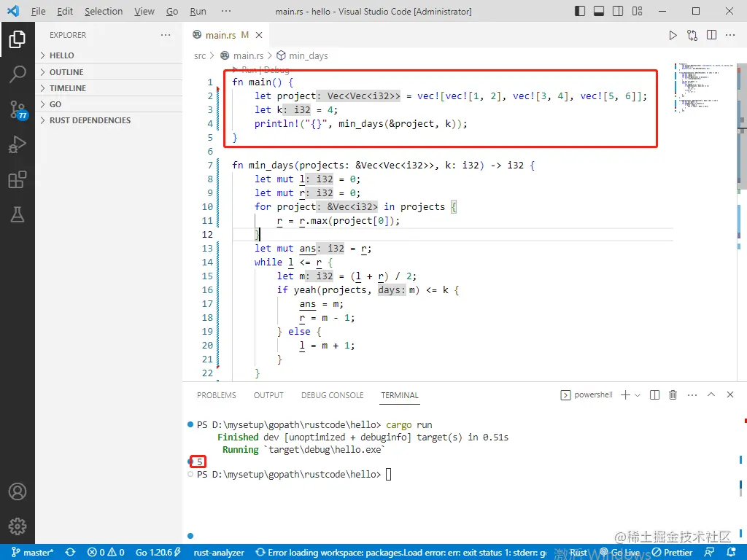Screen dimensions: 747x560
Task: Close the terminal panel
Action: [729, 394]
